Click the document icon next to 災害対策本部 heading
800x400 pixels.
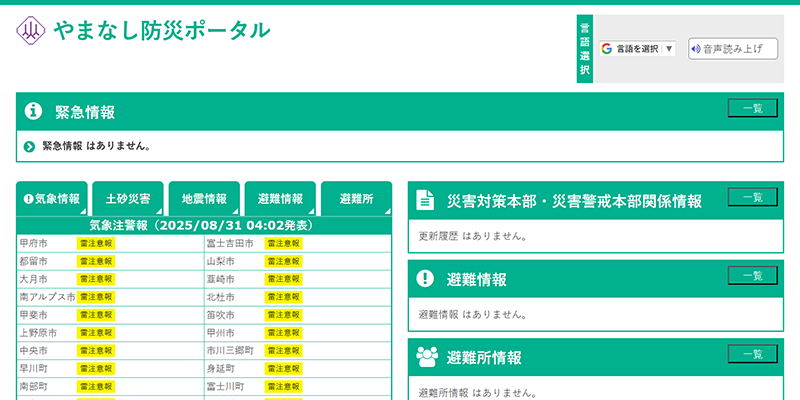pyautogui.click(x=424, y=200)
